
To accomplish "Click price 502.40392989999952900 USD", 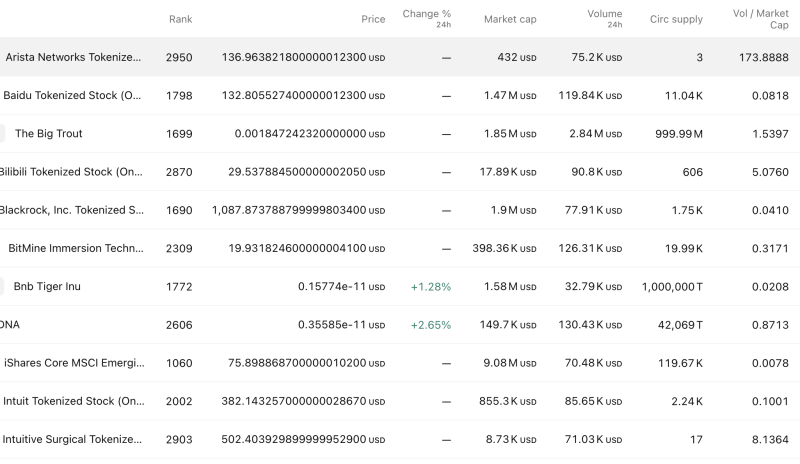I will point(303,439).
